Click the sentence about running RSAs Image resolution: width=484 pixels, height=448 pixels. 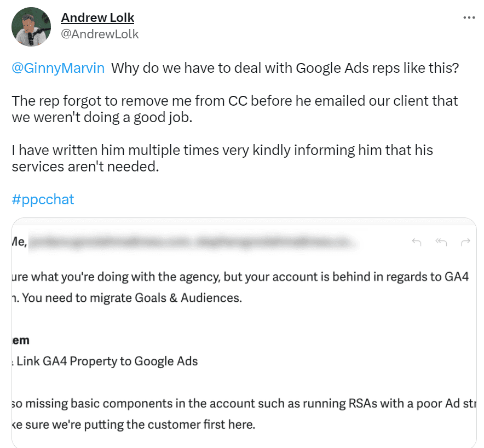coord(235,403)
